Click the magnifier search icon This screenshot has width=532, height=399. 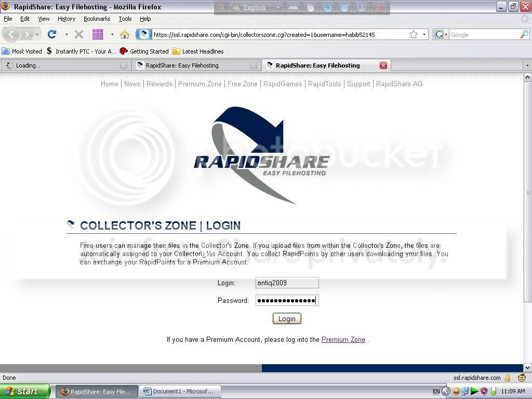coord(524,34)
